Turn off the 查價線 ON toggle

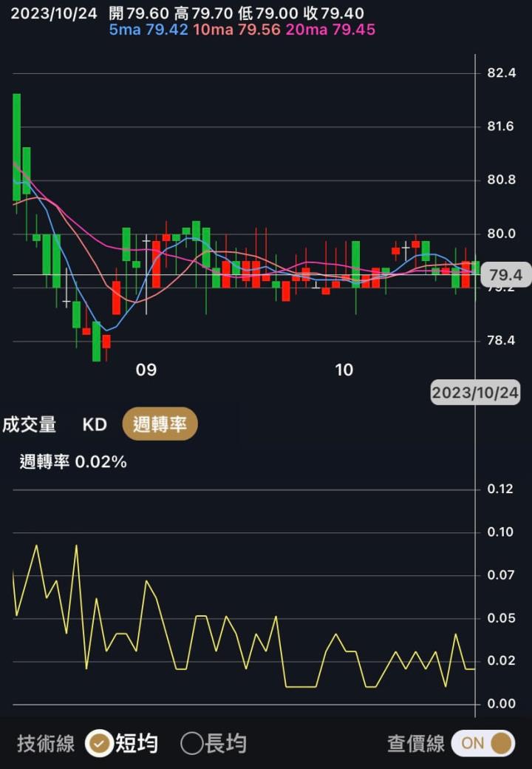coord(482,744)
